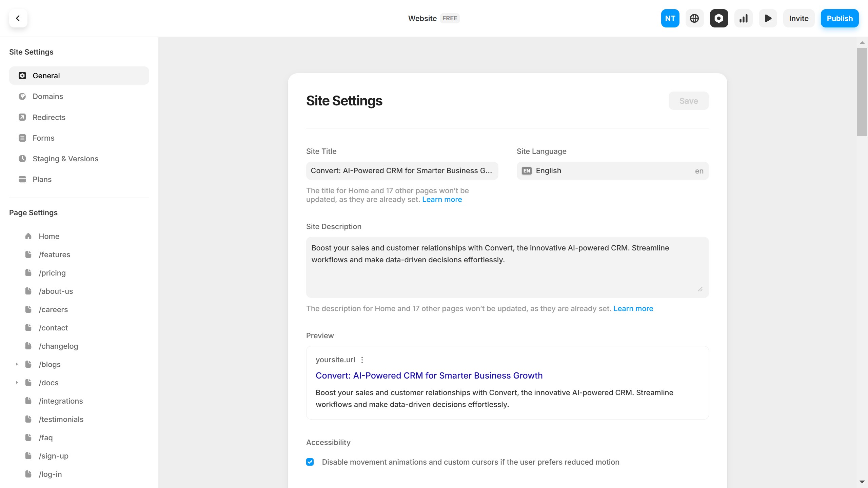
Task: Click the blue Publish button
Action: 840,18
